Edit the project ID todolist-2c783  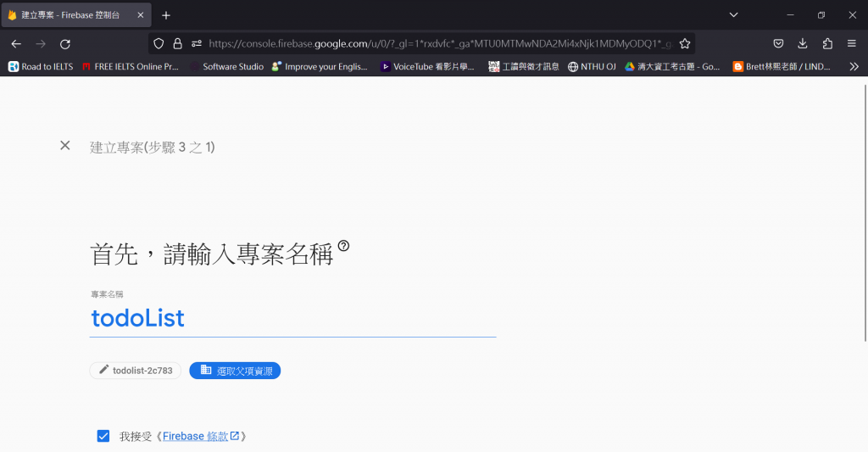click(x=136, y=371)
